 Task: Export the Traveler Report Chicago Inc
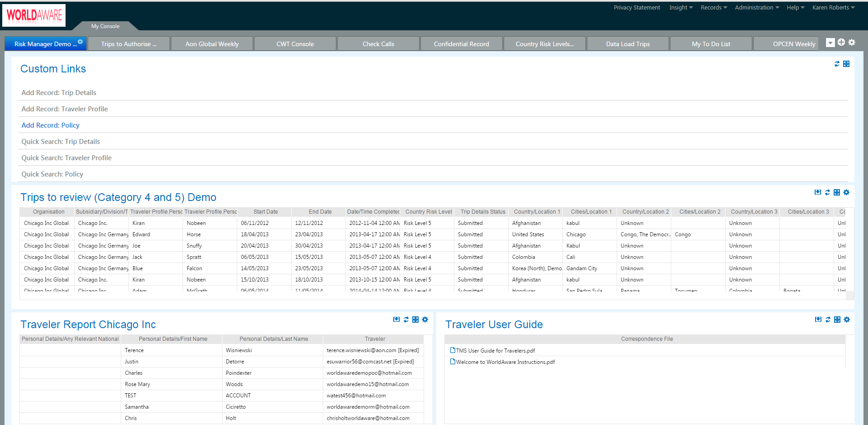tap(396, 320)
